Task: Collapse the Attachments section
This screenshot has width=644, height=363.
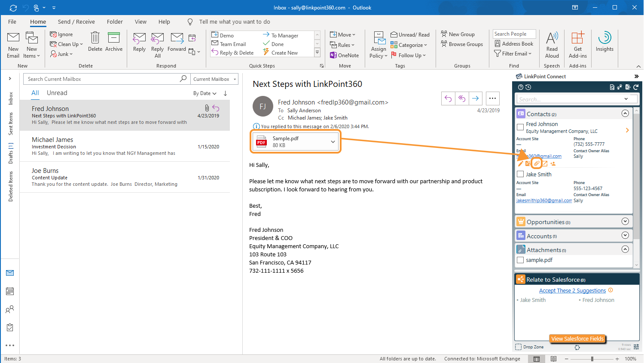Action: 625,249
